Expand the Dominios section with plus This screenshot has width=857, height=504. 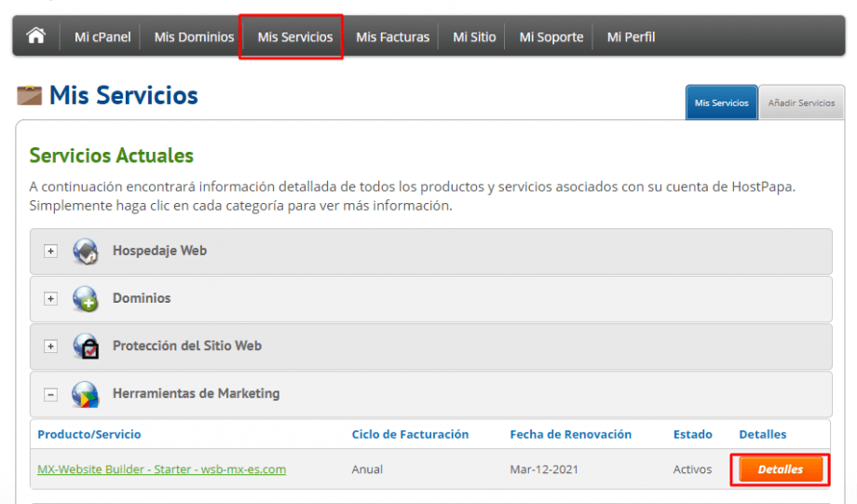click(51, 298)
